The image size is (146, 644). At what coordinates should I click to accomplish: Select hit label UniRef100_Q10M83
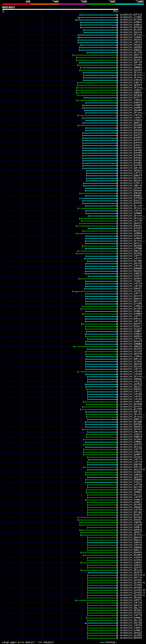click(131, 636)
